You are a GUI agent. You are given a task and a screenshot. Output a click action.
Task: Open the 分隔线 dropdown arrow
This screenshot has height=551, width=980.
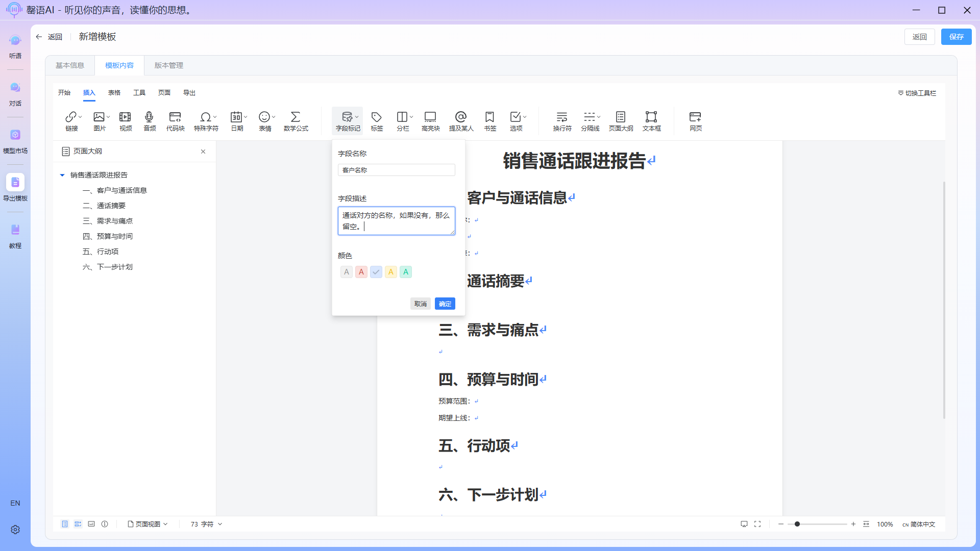(x=599, y=117)
